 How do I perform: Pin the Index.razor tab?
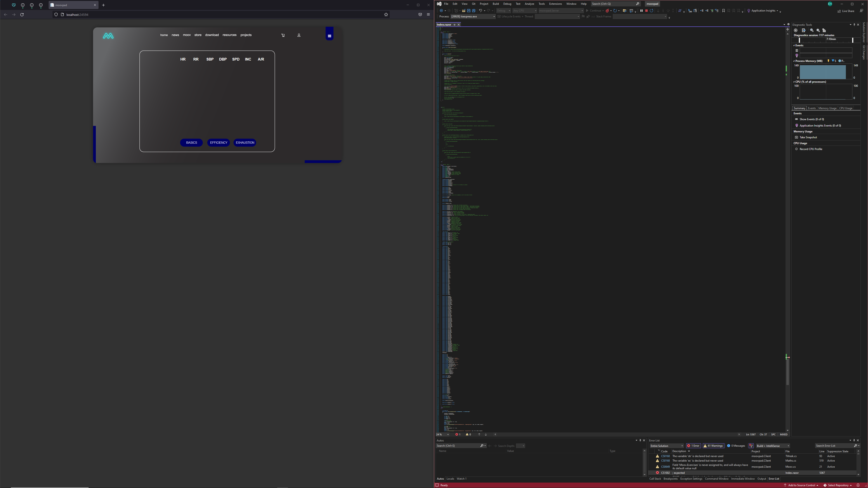(x=454, y=25)
